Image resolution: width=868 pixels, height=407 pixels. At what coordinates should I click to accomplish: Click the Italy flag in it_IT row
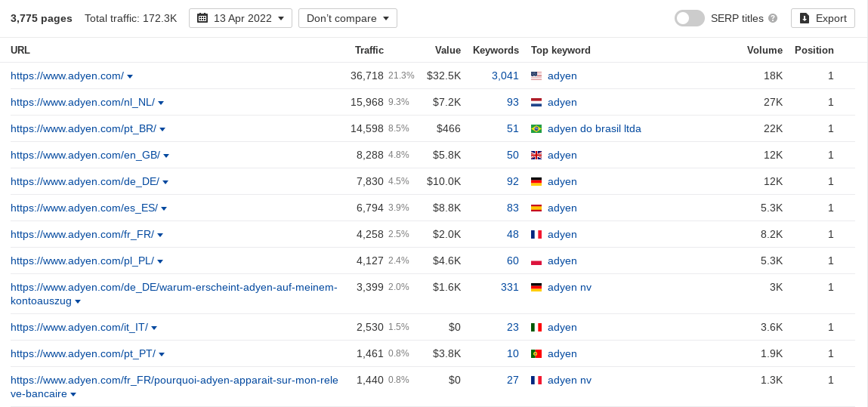tap(536, 328)
